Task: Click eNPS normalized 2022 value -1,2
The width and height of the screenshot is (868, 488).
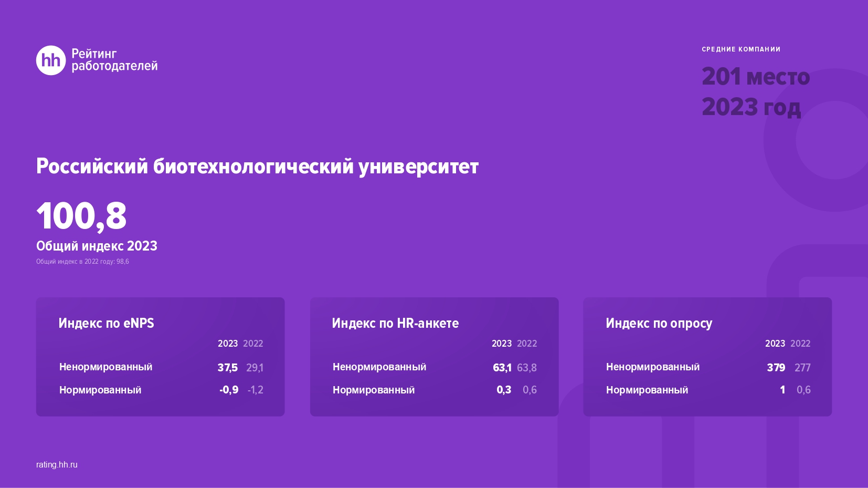Action: coord(255,390)
